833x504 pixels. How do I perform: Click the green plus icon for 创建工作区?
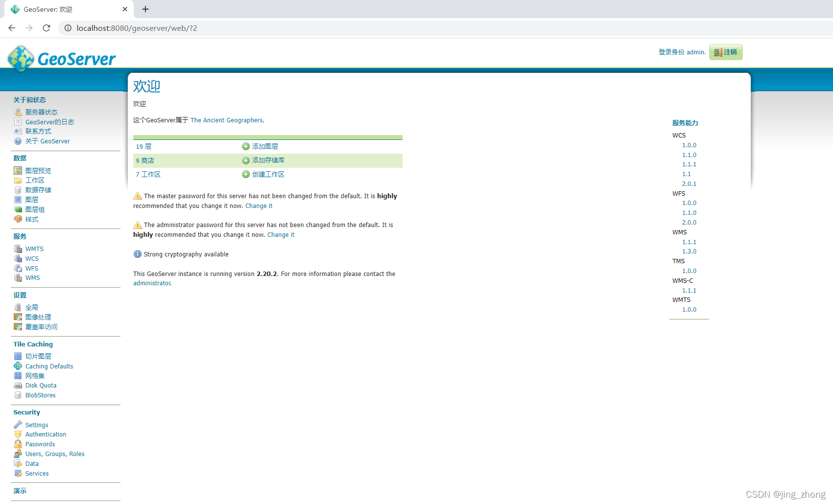click(x=246, y=174)
